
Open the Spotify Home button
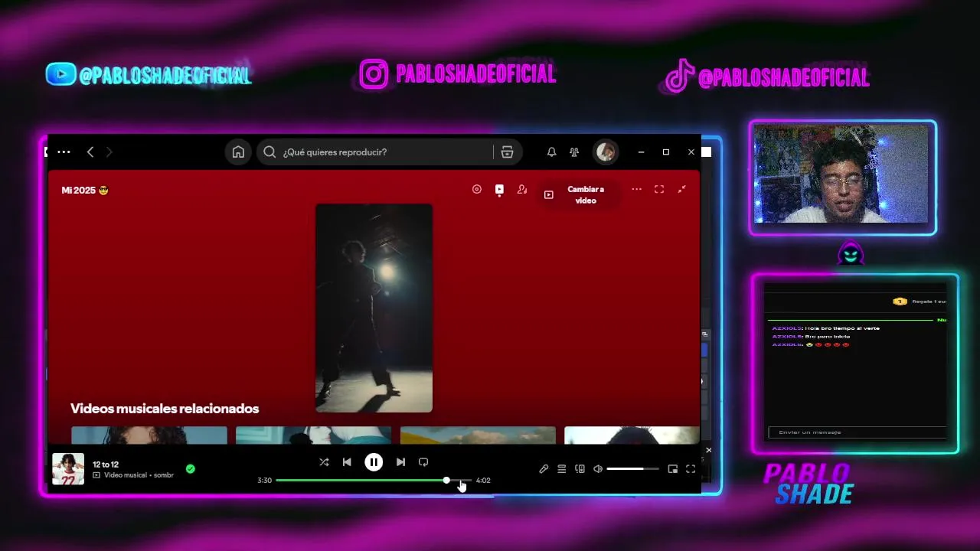pos(238,152)
